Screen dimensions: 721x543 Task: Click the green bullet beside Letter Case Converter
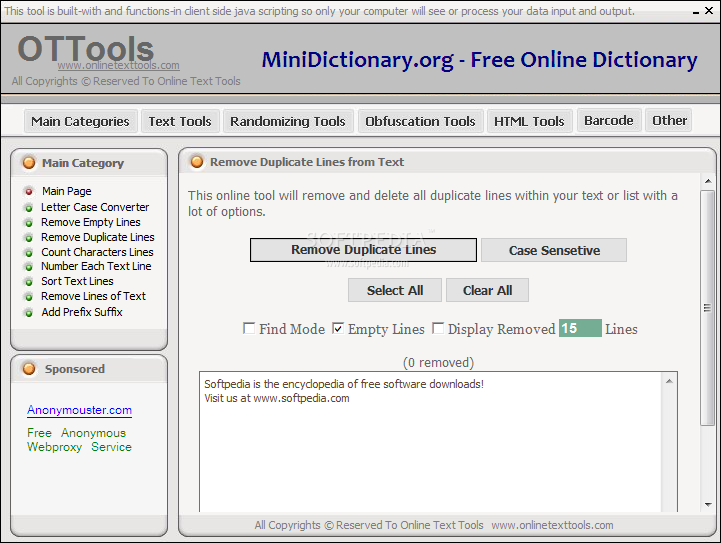coord(29,208)
